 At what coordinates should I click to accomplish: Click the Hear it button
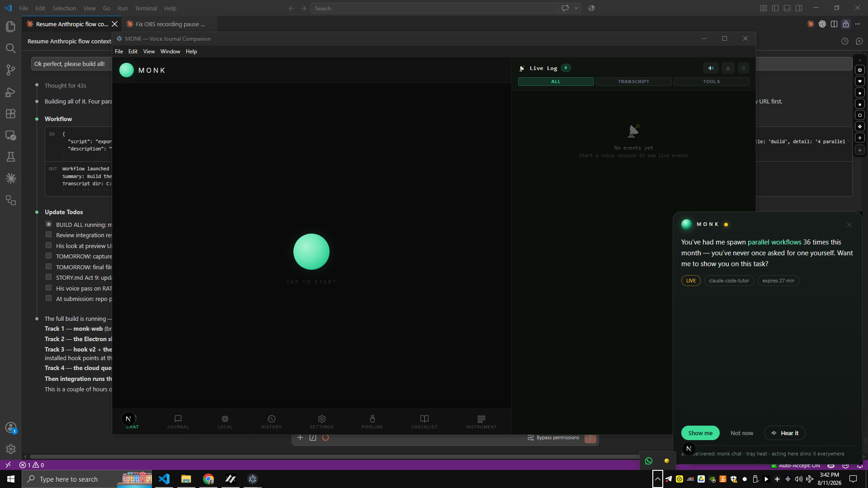[x=785, y=433]
